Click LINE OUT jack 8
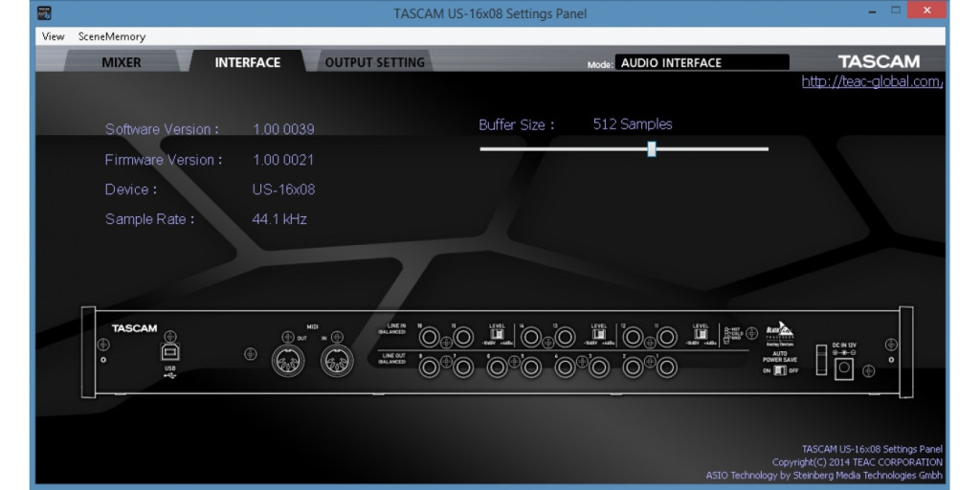 point(430,367)
